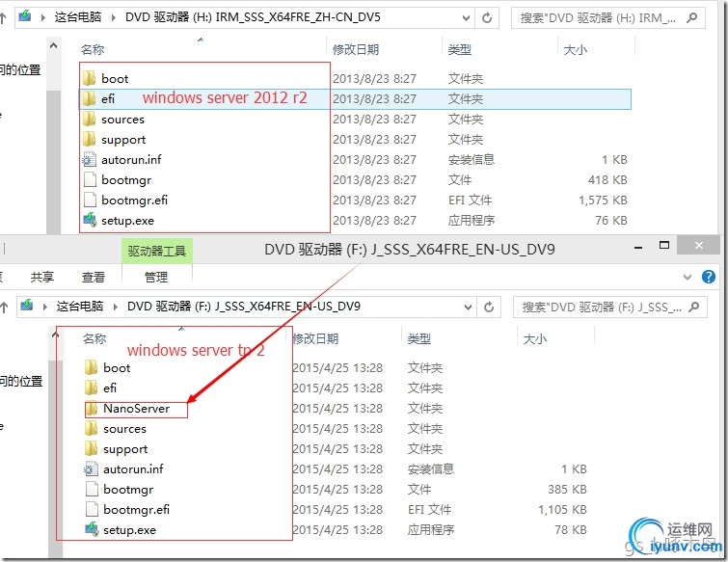
Task: Click scroll-up arrow of H: window navigation pane
Action: (53, 46)
